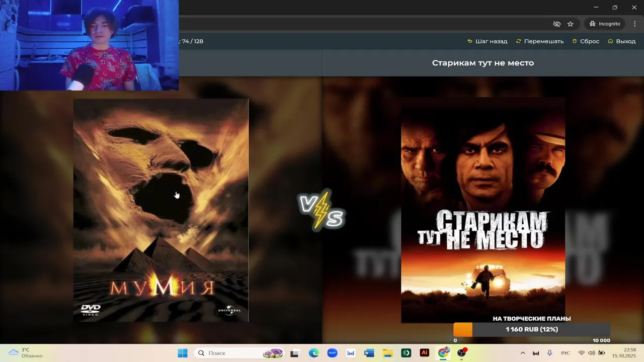Image resolution: width=644 pixels, height=362 pixels.
Task: Click the IM icon in the system tray
Action: 536,353
